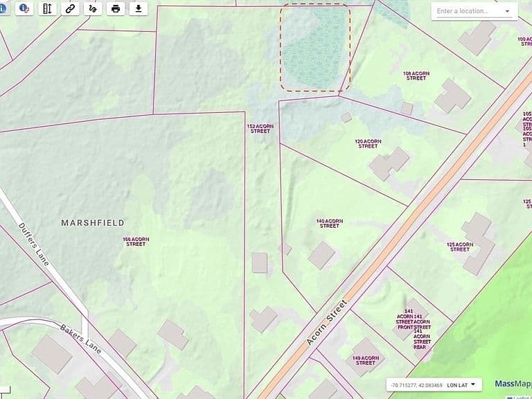Select the identify multiple features tool
This screenshot has width=532, height=399.
(24, 8)
